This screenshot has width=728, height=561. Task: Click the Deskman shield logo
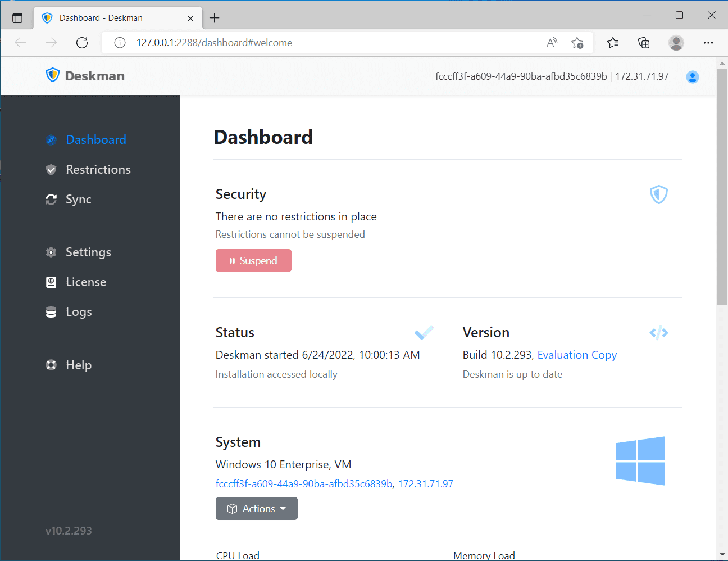(53, 75)
